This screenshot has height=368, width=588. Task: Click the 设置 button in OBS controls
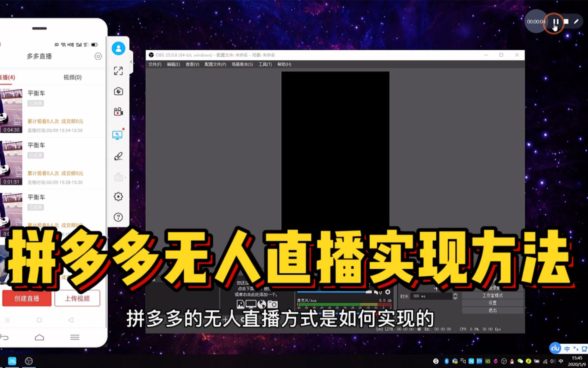(x=492, y=303)
